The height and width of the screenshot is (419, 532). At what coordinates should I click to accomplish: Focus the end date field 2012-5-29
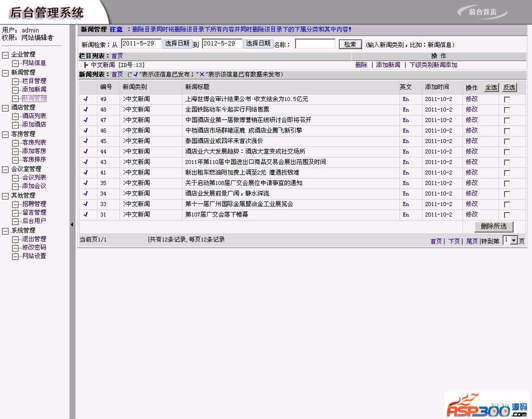click(x=222, y=43)
